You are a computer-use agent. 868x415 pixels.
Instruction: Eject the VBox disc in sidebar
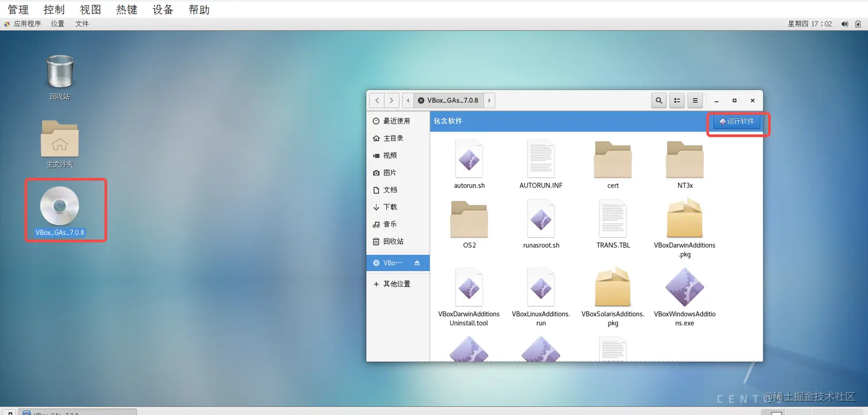pos(417,263)
